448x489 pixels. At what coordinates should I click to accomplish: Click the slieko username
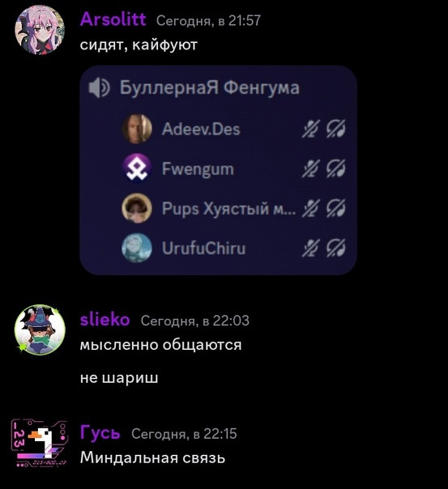tap(105, 320)
